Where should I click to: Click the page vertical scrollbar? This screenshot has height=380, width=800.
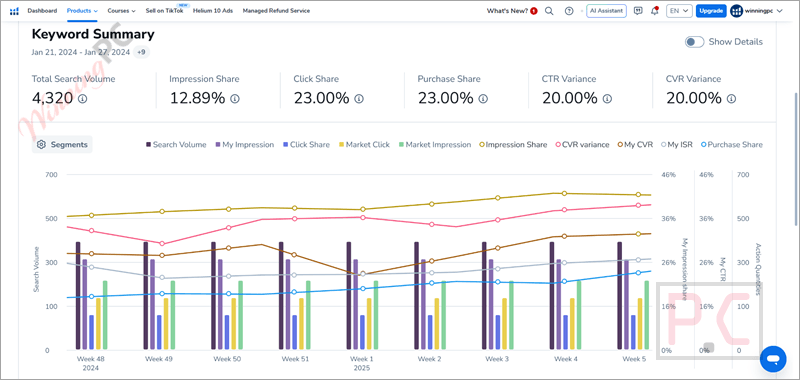point(796,158)
